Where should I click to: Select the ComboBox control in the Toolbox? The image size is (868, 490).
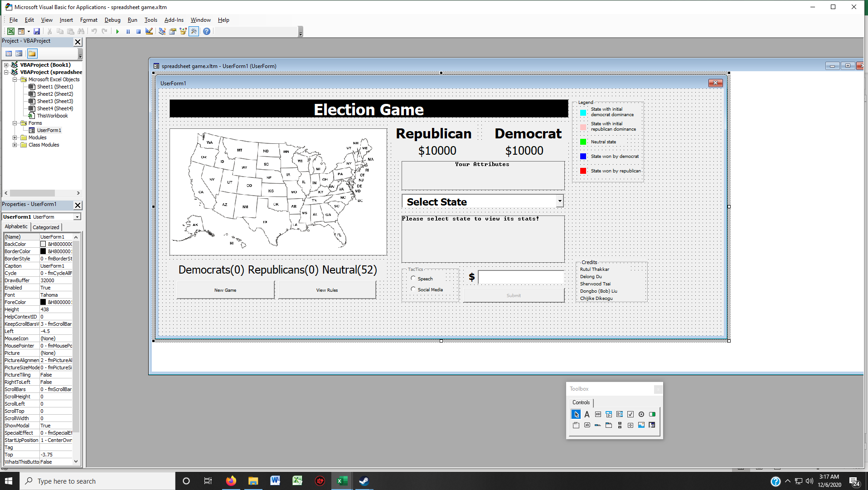pos(609,414)
